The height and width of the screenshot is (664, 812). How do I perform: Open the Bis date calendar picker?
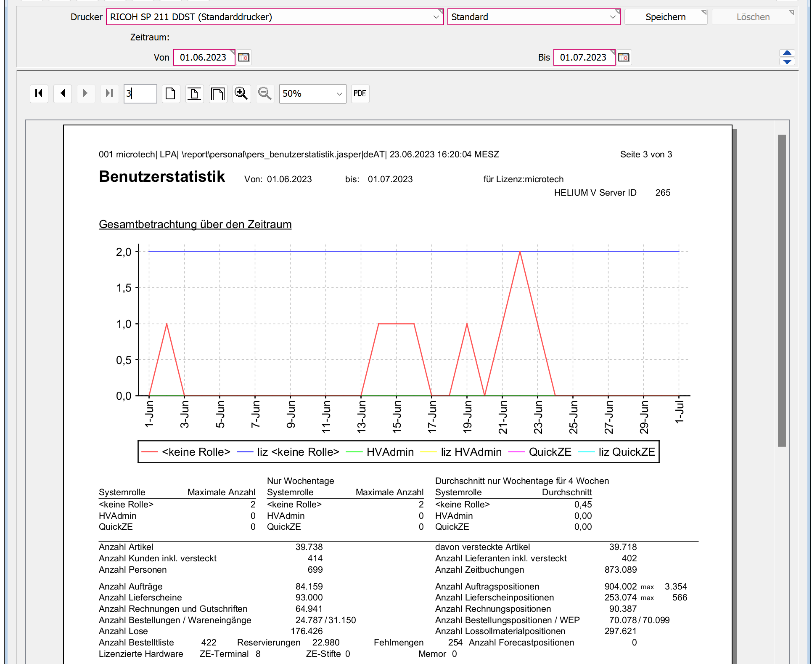click(624, 57)
